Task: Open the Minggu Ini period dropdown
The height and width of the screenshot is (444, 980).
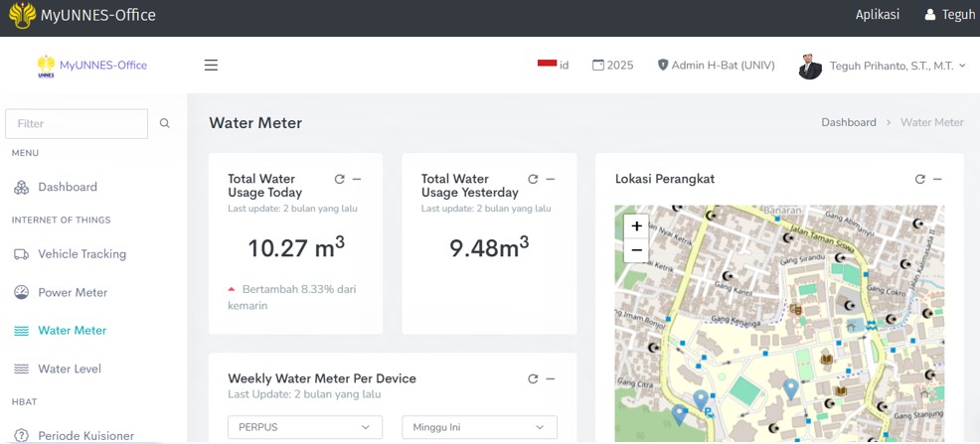Action: pos(479,427)
